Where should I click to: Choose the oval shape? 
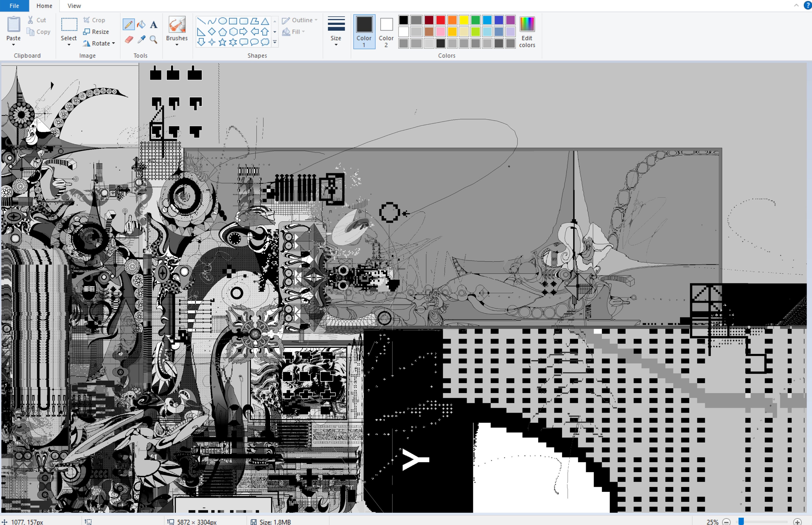222,21
